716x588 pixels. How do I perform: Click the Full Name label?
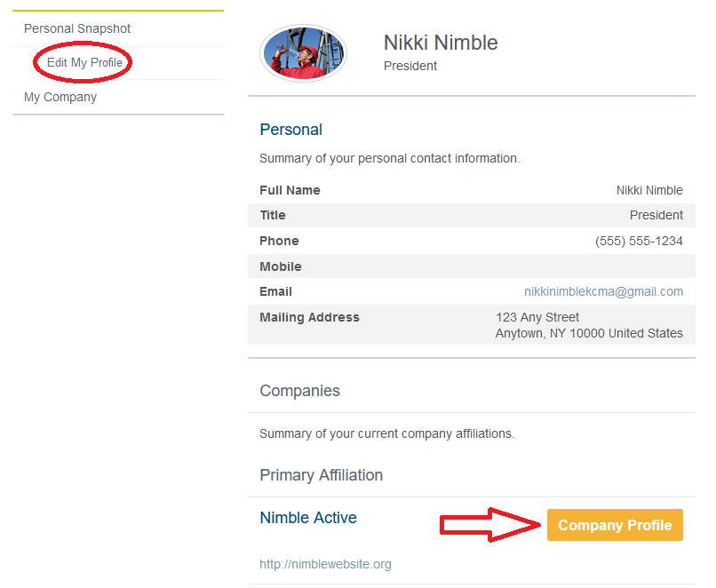pos(290,190)
